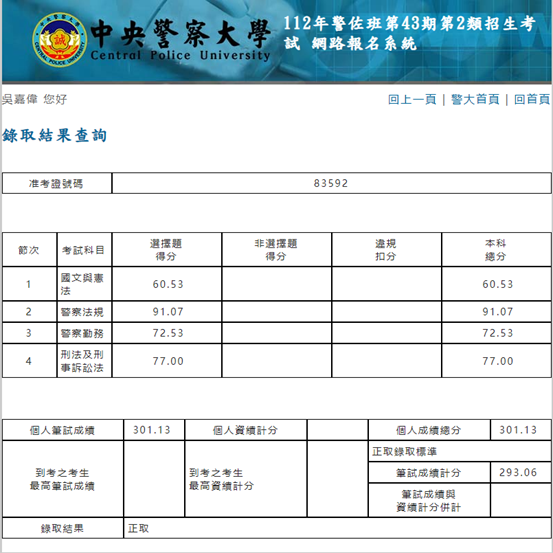Click the greeting 吳嘉偉 您好
The width and height of the screenshot is (553, 553).
34,99
